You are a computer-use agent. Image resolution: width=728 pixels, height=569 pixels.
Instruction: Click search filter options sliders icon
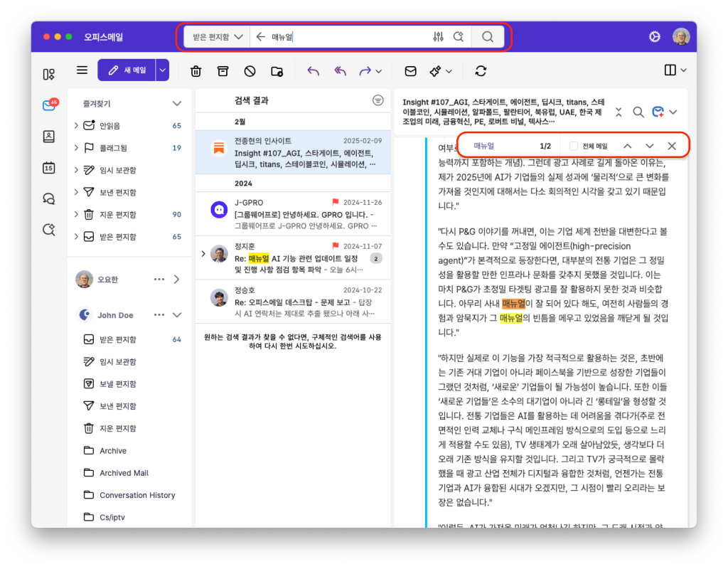point(438,37)
